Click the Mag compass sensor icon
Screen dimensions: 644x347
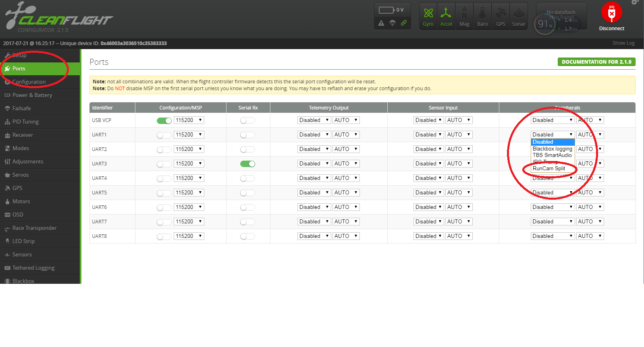[464, 14]
